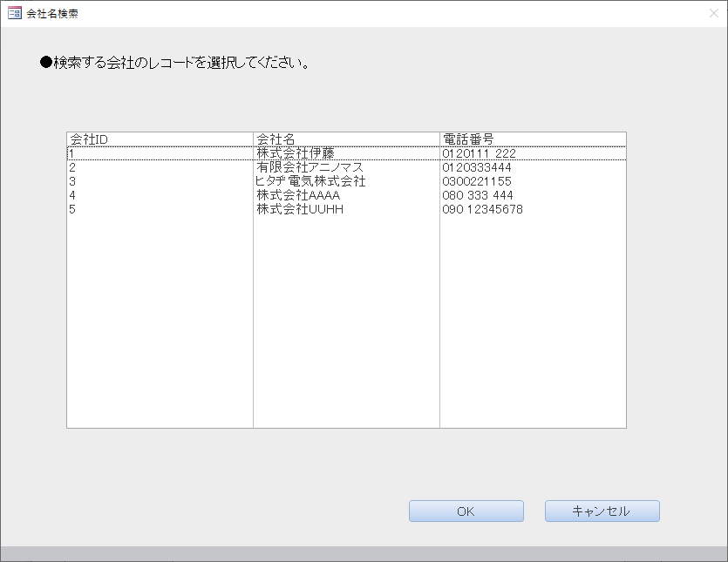Select the company ID 1 cell
This screenshot has height=562, width=728.
pyautogui.click(x=71, y=153)
